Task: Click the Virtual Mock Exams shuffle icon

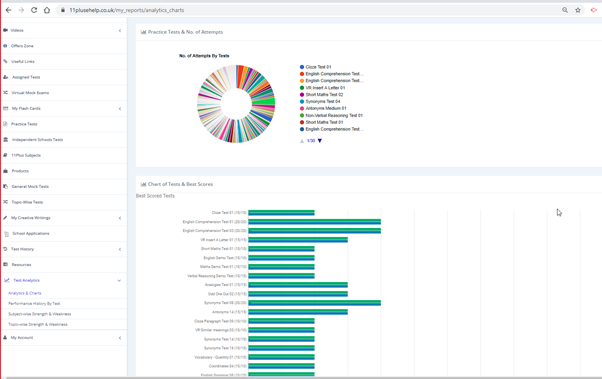Action: coord(5,93)
